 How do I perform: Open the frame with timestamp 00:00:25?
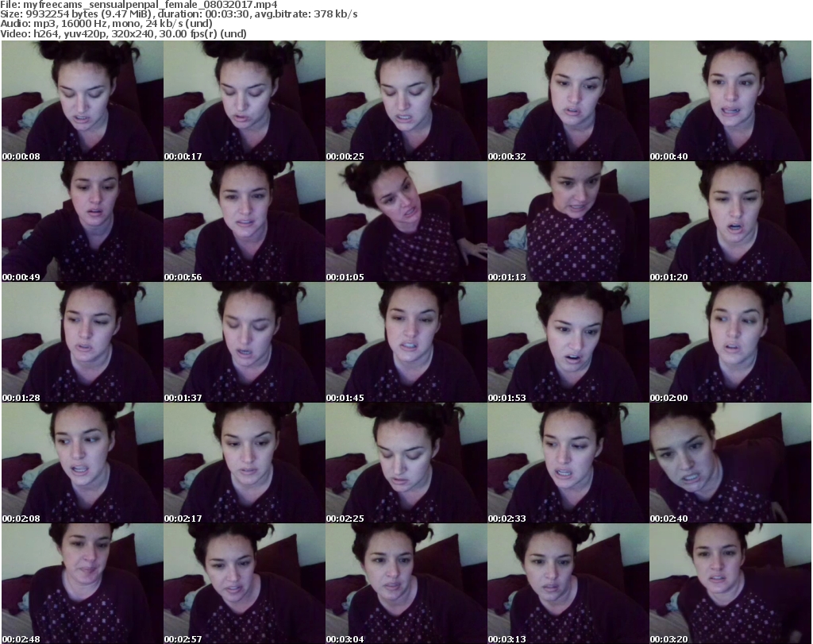(x=406, y=101)
